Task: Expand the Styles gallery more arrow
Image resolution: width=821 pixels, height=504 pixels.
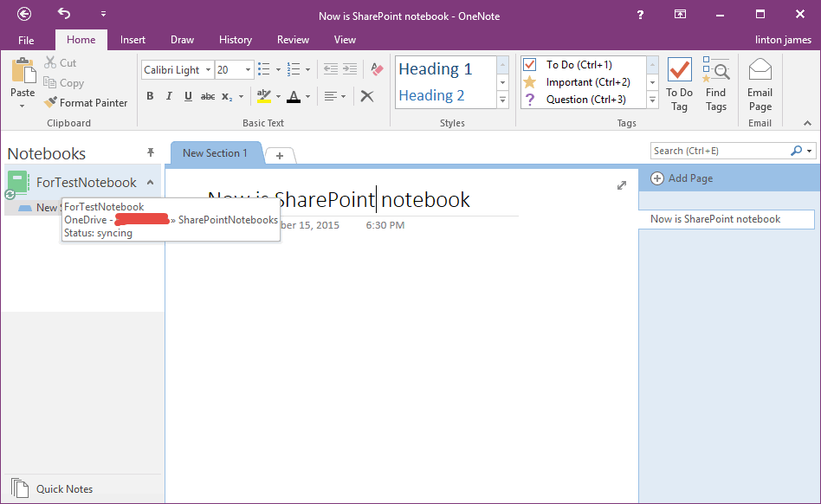Action: click(x=502, y=100)
